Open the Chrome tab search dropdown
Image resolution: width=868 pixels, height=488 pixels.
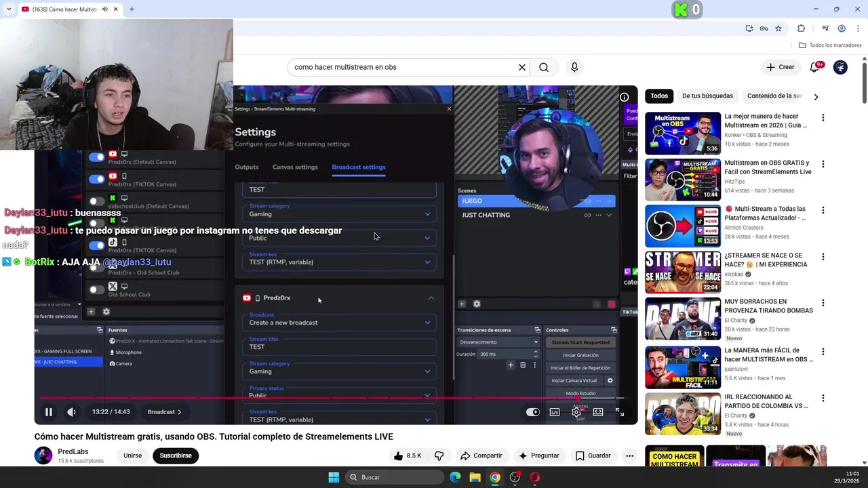coord(9,9)
